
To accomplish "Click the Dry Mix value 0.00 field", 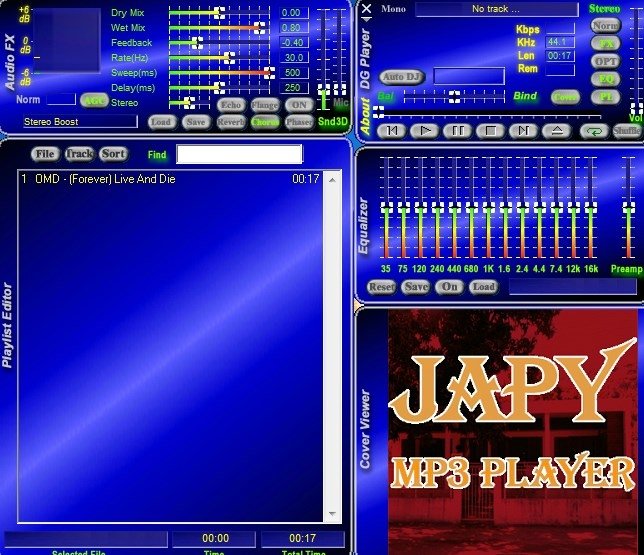I will (x=294, y=13).
